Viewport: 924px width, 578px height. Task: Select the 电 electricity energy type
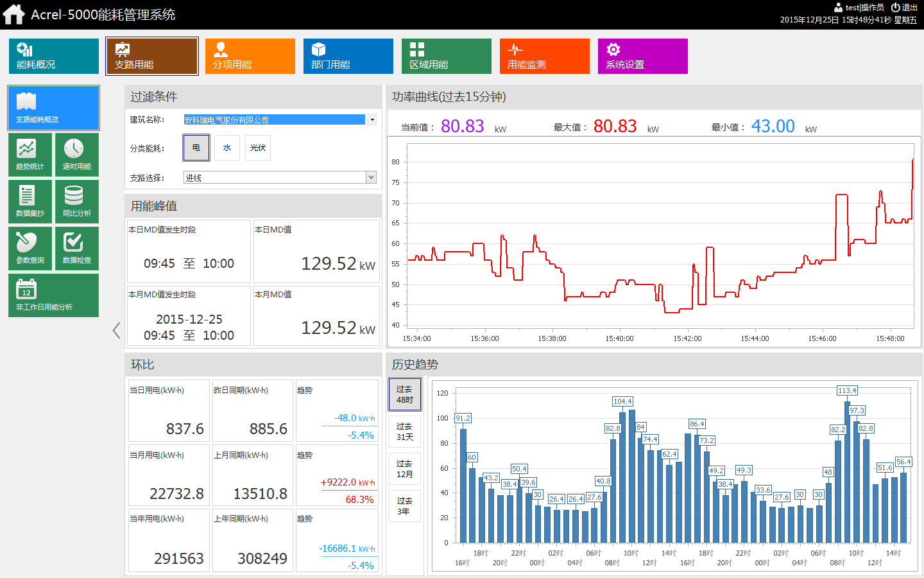click(x=196, y=148)
